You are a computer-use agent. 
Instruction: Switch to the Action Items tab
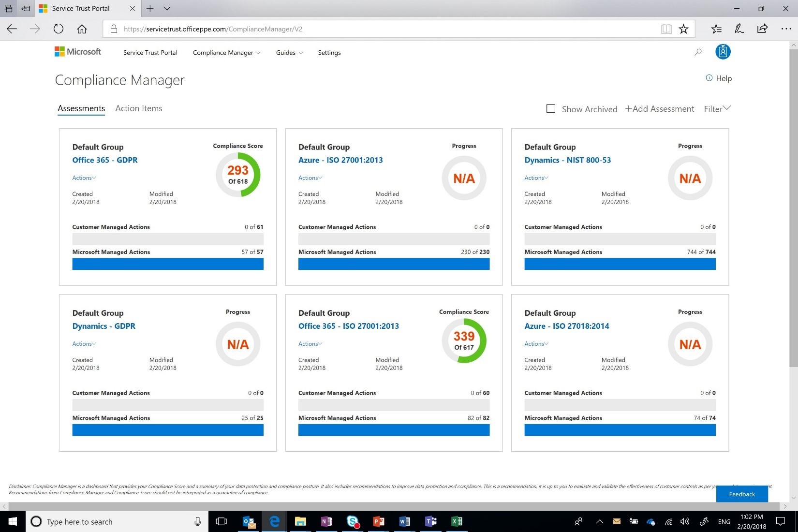pos(138,108)
